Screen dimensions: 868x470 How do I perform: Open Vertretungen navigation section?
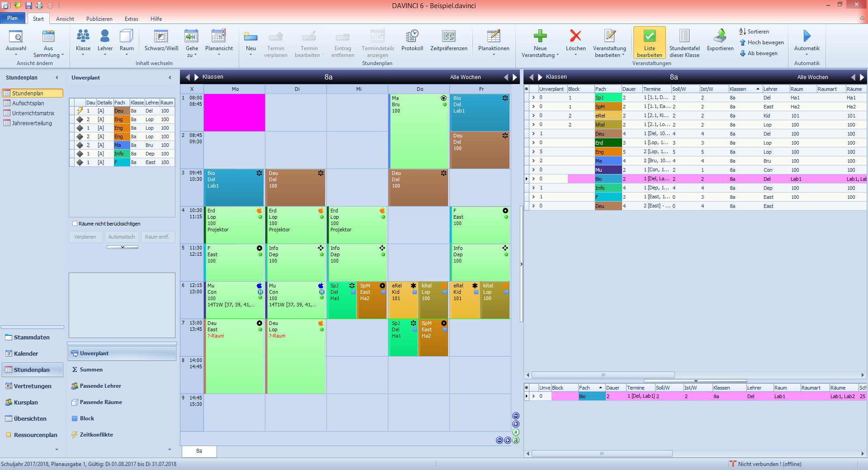click(32, 386)
